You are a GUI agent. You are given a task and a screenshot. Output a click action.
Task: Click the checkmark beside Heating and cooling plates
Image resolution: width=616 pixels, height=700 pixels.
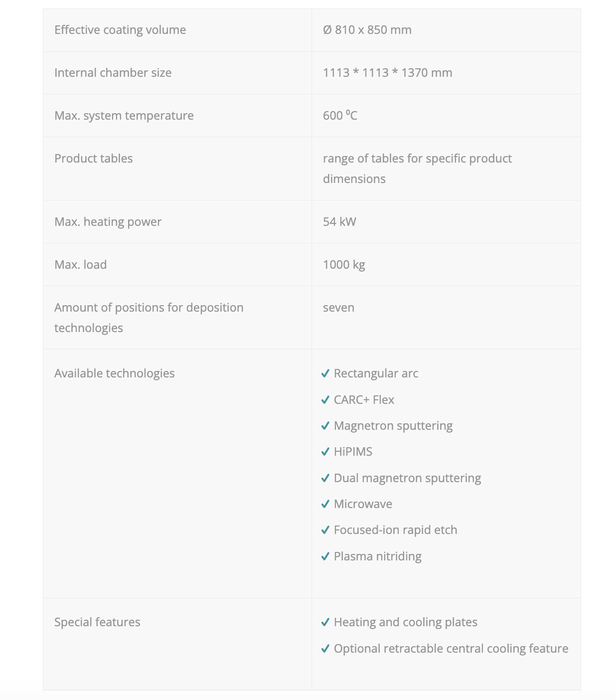pos(325,622)
